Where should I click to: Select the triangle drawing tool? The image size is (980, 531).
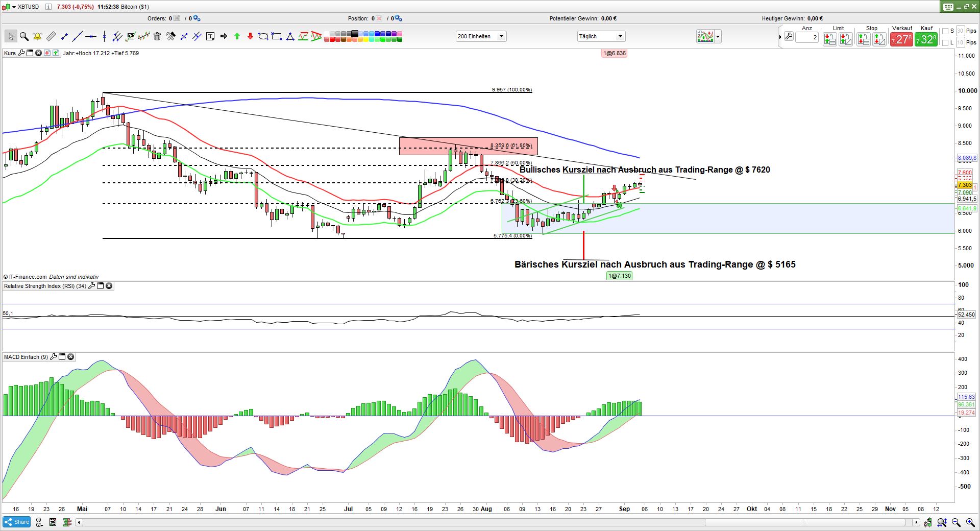(x=290, y=36)
